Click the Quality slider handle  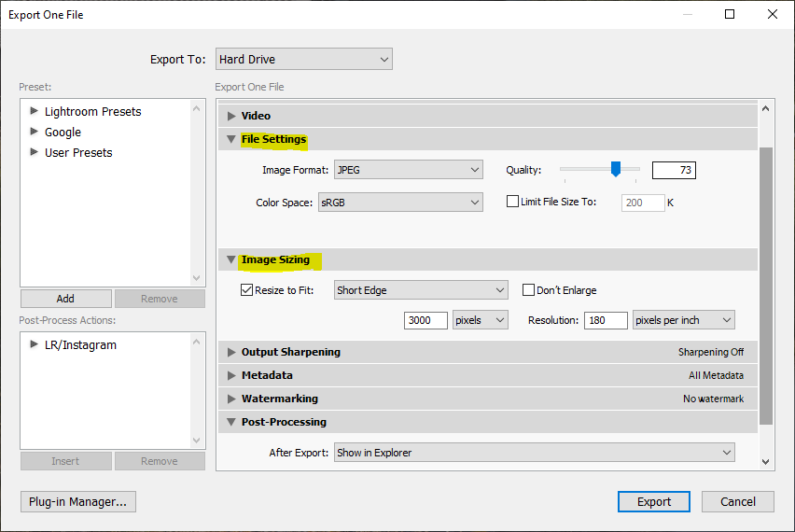pyautogui.click(x=615, y=169)
